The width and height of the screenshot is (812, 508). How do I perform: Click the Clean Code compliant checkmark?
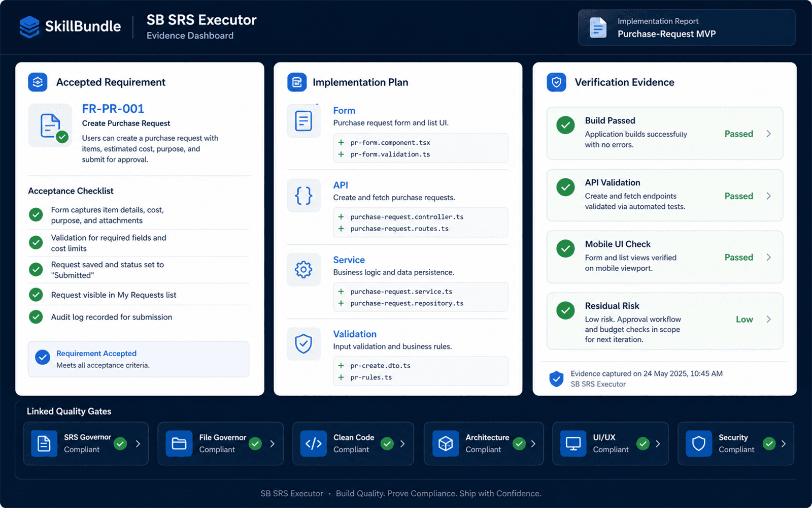coord(387,443)
